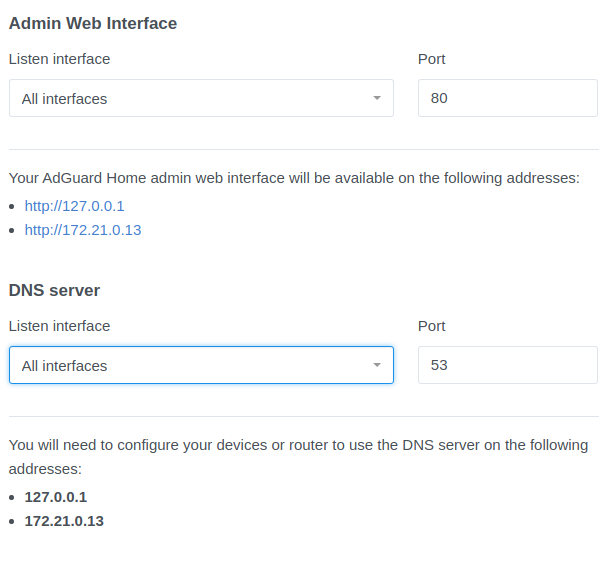606x573 pixels.
Task: Open the http://172.21.0.13 link
Action: [83, 230]
